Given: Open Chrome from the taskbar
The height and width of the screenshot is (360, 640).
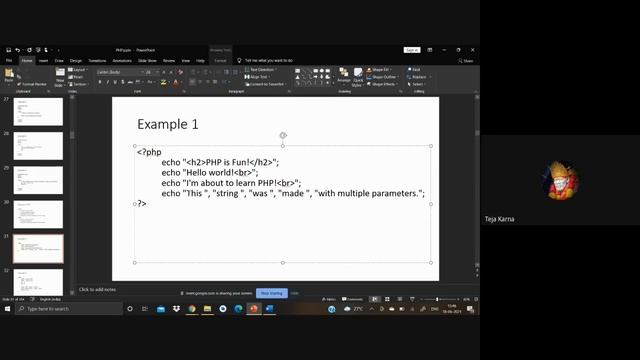Looking at the screenshot, I should 192,309.
